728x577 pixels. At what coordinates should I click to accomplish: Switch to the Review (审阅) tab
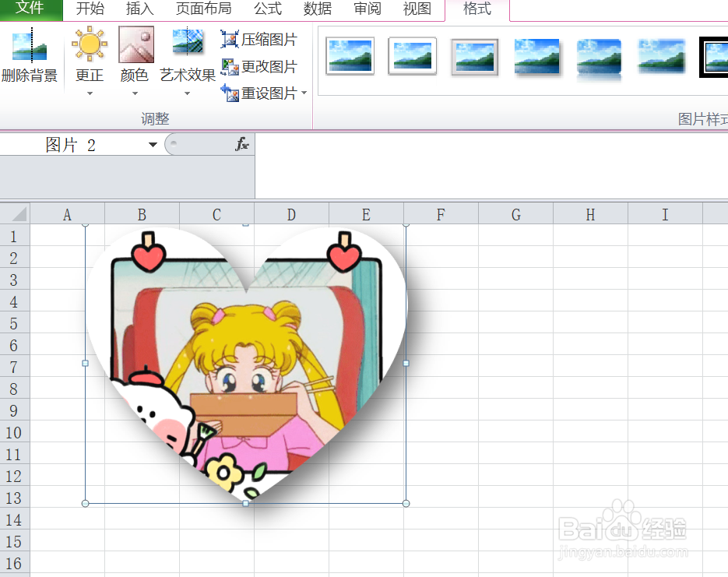[x=368, y=9]
